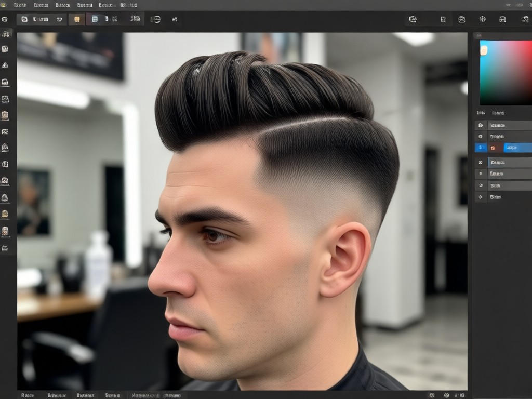Viewport: 532px width, 399px height.
Task: Toggle visibility of the bottom layer row
Action: point(481,197)
